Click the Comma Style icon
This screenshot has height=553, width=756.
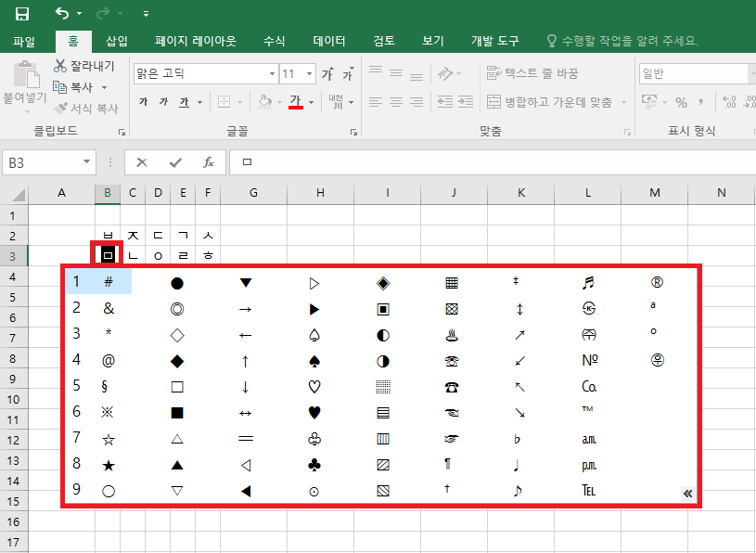click(x=702, y=102)
